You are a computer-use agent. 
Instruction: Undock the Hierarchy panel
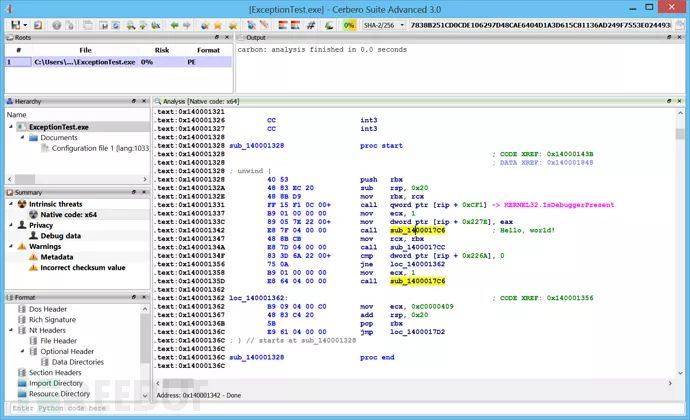pyautogui.click(x=134, y=101)
